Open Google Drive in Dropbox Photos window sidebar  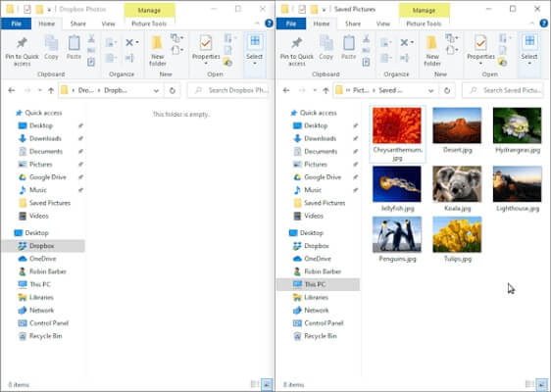tap(43, 177)
